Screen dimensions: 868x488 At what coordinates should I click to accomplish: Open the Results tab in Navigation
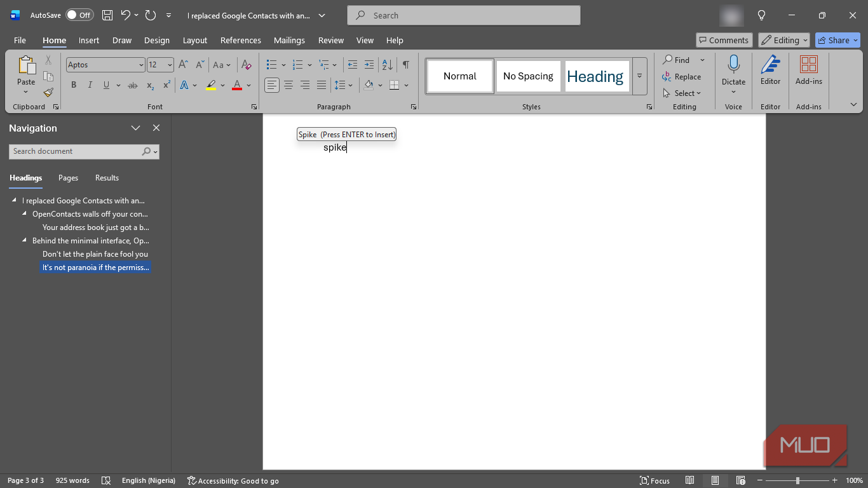coord(107,178)
